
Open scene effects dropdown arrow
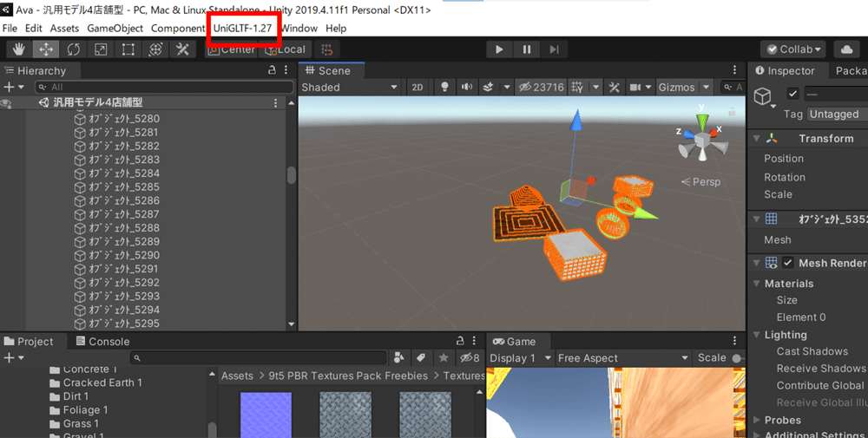[507, 87]
